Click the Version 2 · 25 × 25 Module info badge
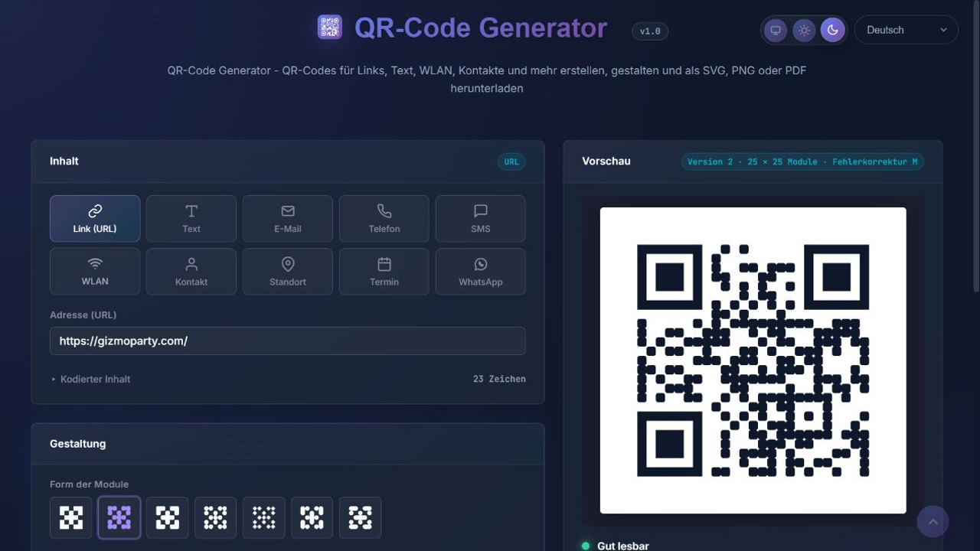Viewport: 980px width, 551px height. [x=802, y=161]
